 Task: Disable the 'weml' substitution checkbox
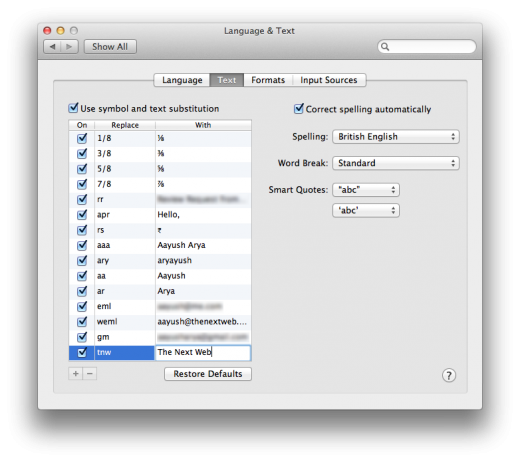coord(82,322)
